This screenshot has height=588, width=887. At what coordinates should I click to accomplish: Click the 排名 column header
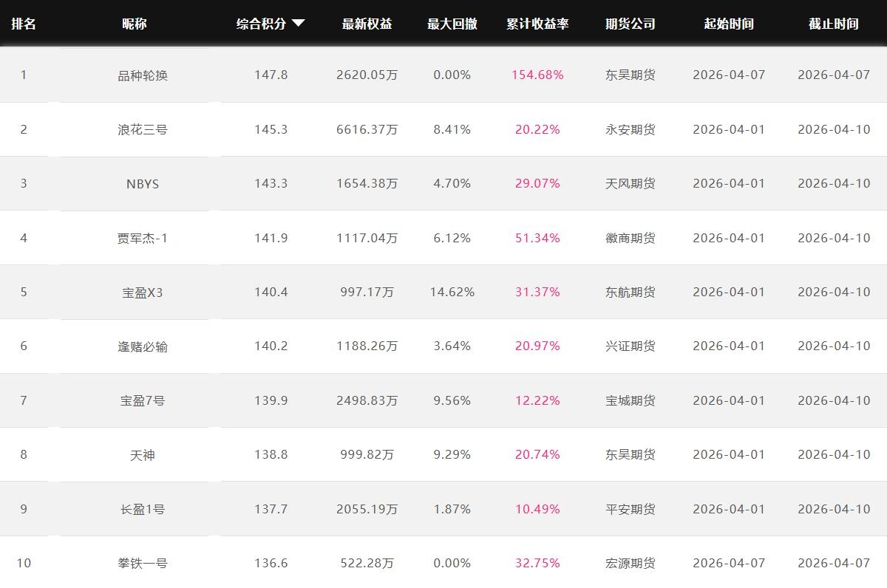24,24
